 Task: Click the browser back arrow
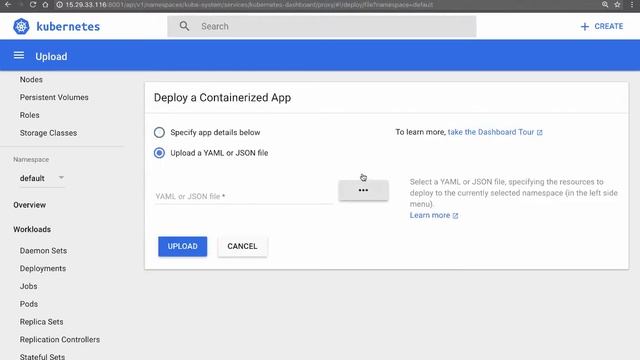(8, 4)
